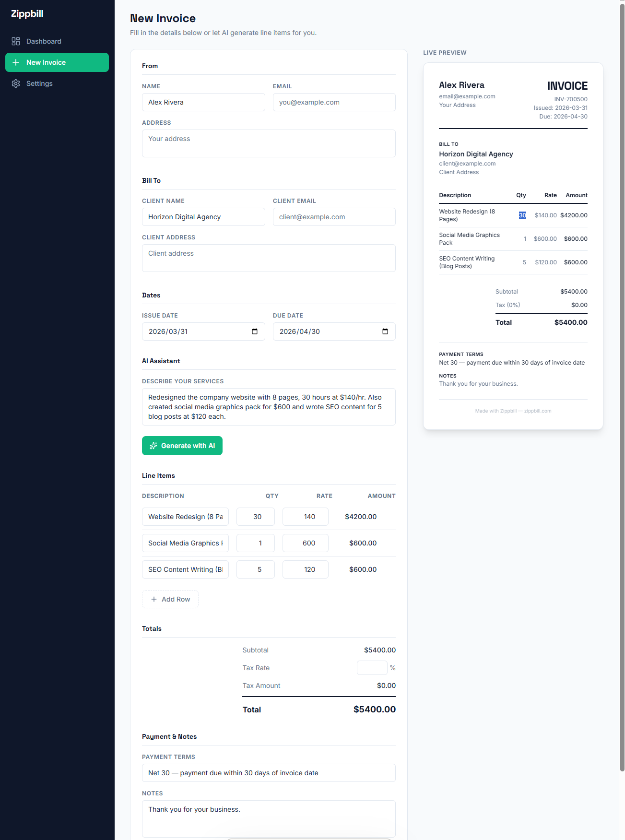Open the Issue Date calendar picker icon
This screenshot has height=840, width=625.
255,331
